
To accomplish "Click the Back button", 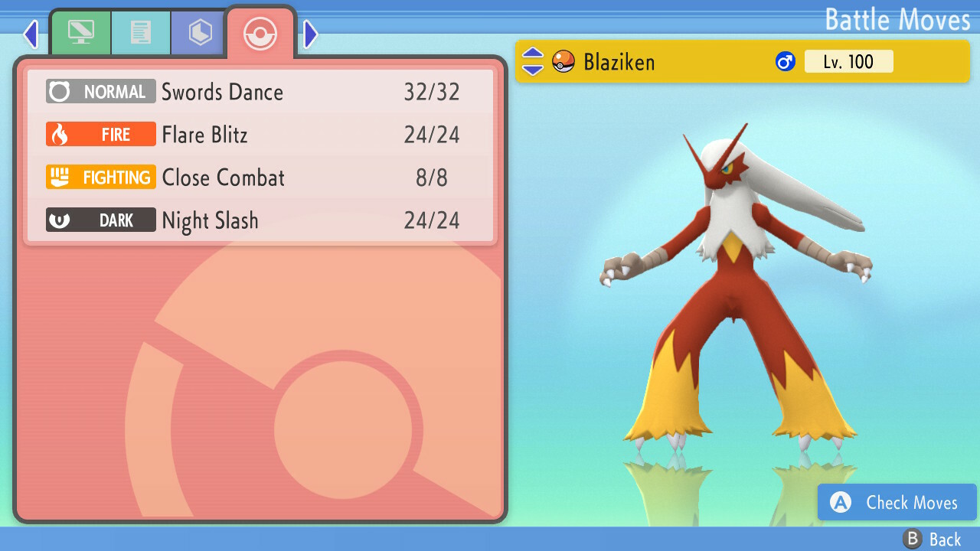I will [x=933, y=539].
